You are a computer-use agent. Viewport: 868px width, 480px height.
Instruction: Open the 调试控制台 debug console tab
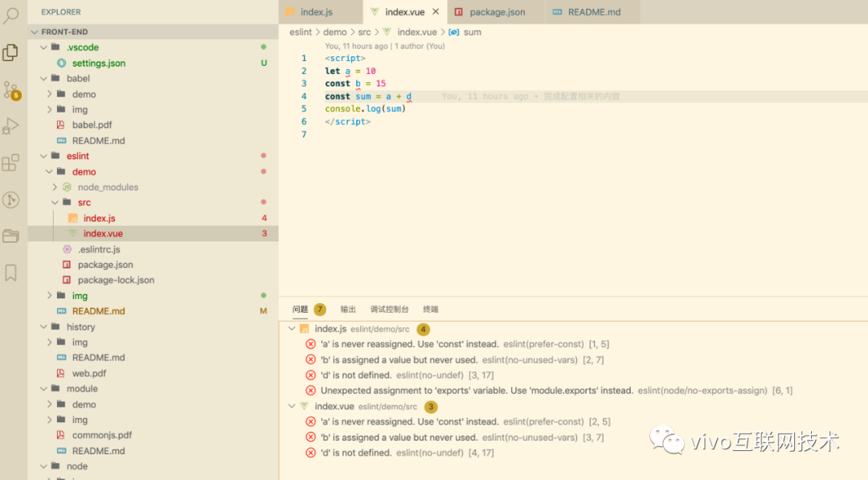click(389, 309)
